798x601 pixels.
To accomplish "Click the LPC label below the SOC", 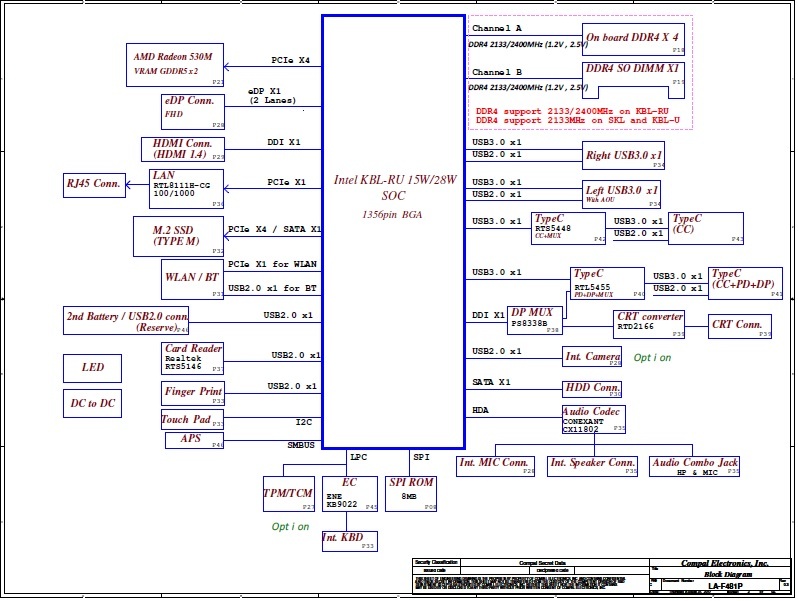I will coord(358,457).
